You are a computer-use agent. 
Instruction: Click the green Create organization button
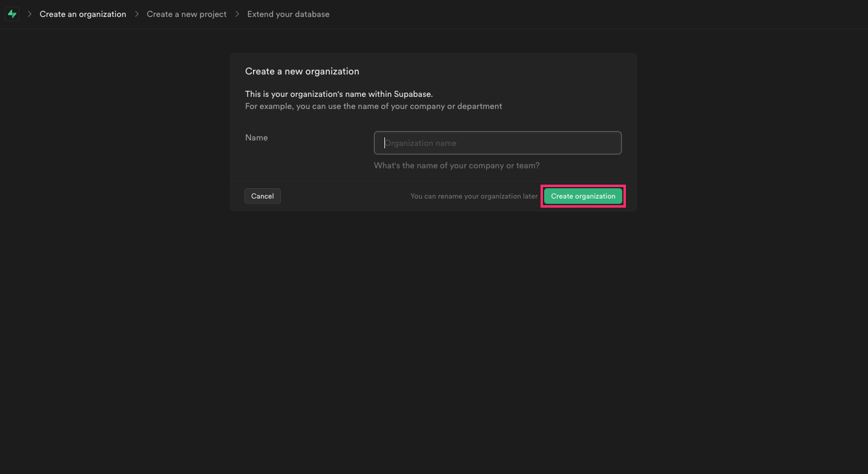pos(583,196)
